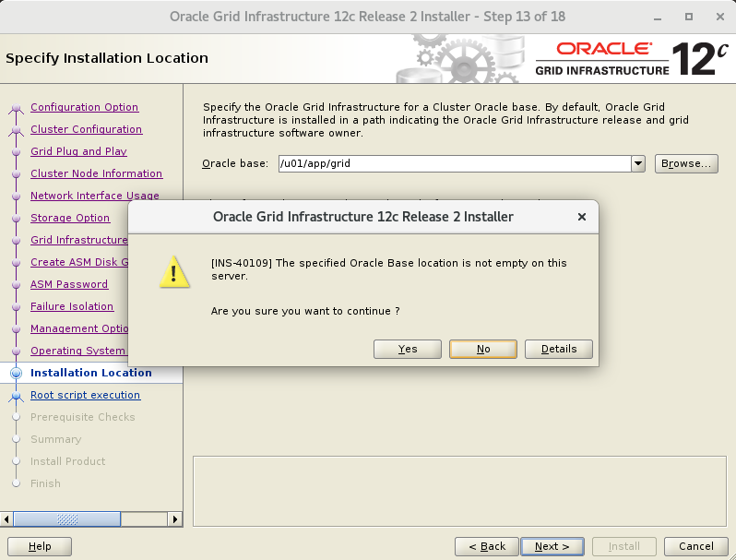Open the Configuration Option step
736x560 pixels.
pyautogui.click(x=85, y=107)
